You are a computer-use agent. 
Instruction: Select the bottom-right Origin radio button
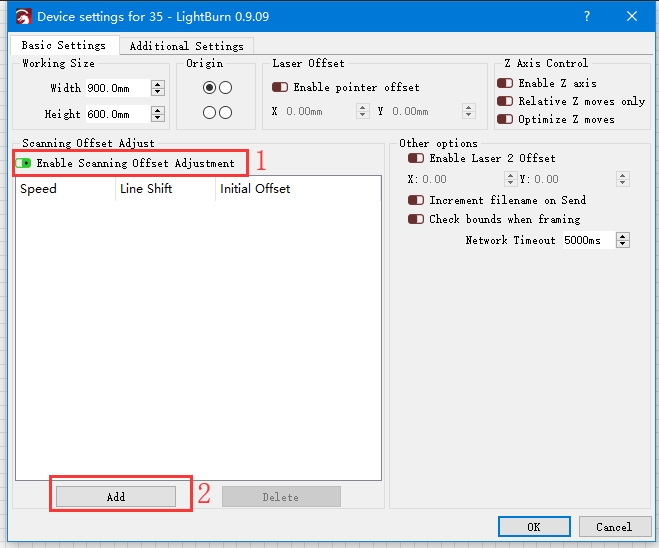coord(225,113)
